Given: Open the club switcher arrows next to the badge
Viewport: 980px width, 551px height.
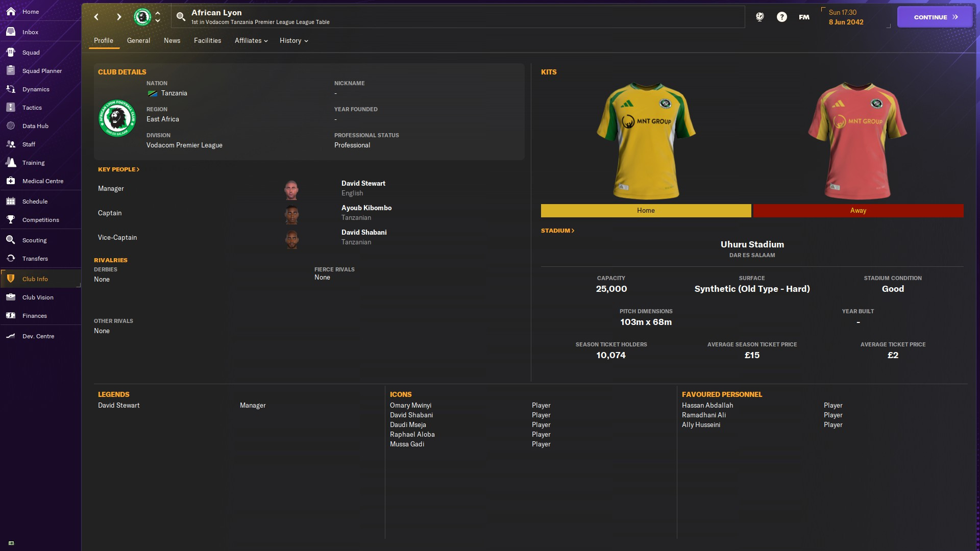Looking at the screenshot, I should [158, 17].
